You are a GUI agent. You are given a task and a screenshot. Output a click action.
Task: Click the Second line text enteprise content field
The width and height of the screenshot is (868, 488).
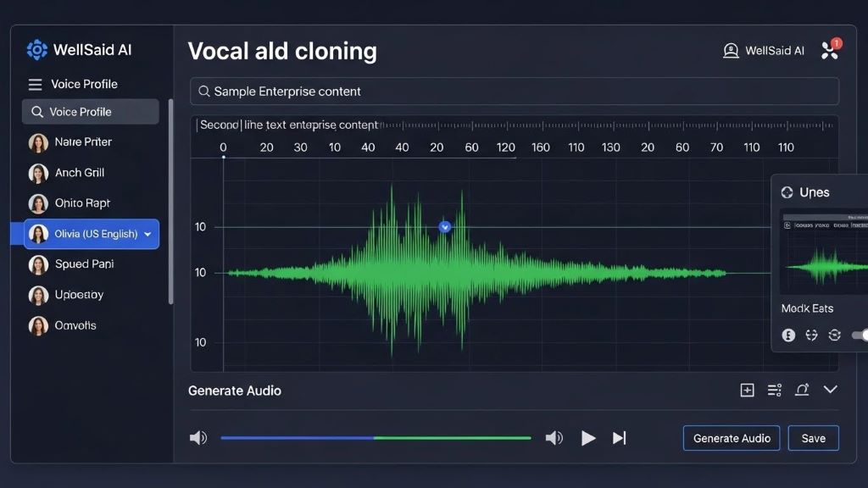tap(288, 125)
